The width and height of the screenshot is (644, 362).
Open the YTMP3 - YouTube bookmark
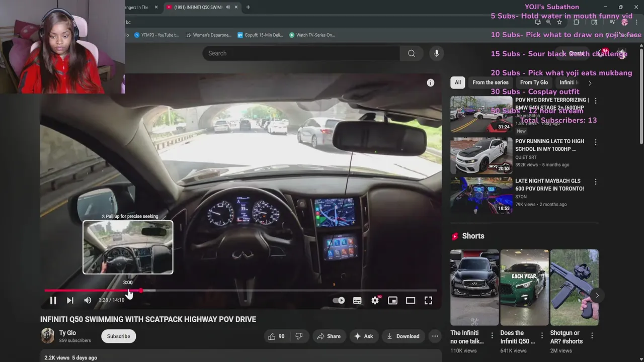[156, 35]
